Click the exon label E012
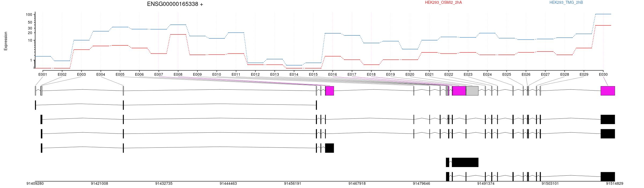 (x=255, y=74)
